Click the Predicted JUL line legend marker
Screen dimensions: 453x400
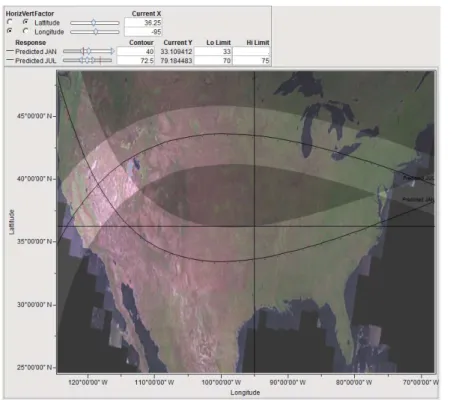[x=10, y=60]
